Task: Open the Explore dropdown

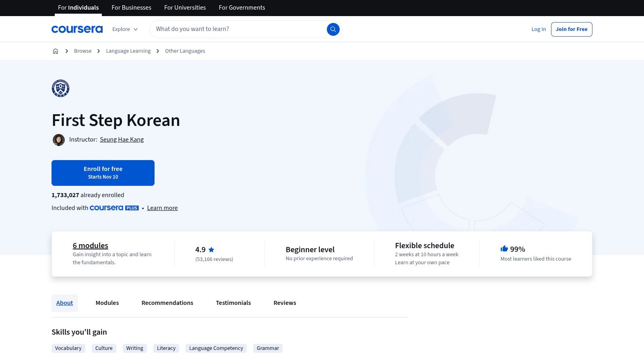Action: [125, 29]
